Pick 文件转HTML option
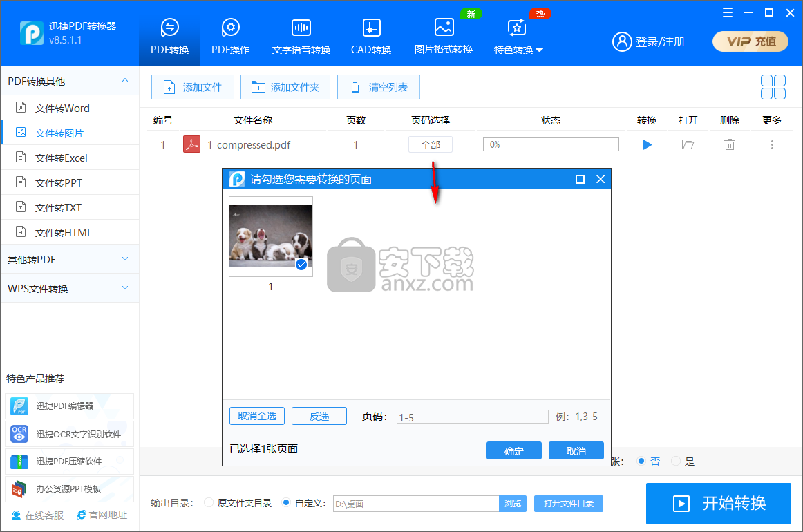Screen dimensions: 803x532 point(70,232)
